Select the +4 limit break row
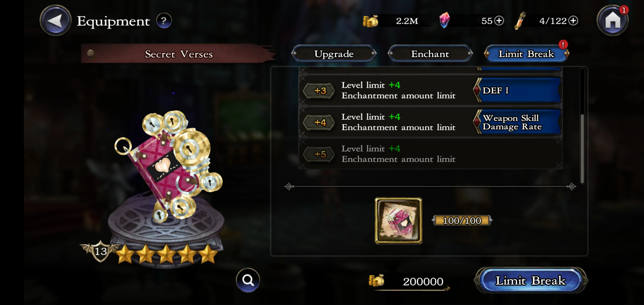The image size is (644, 305). (430, 122)
